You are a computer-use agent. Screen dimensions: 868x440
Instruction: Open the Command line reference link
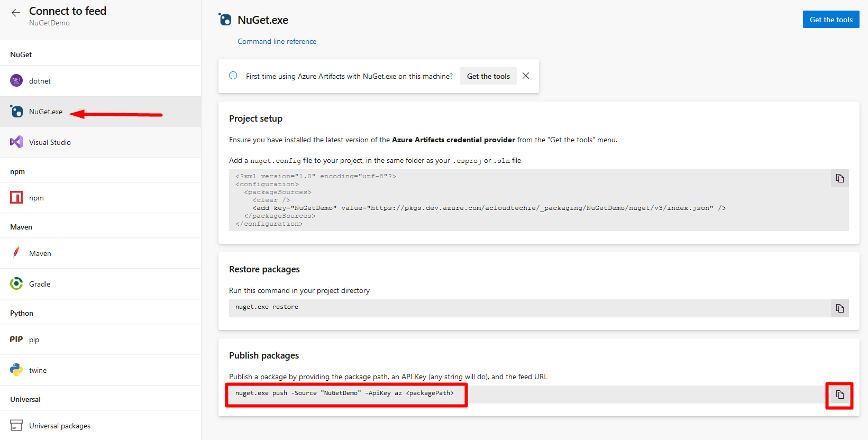[x=277, y=41]
